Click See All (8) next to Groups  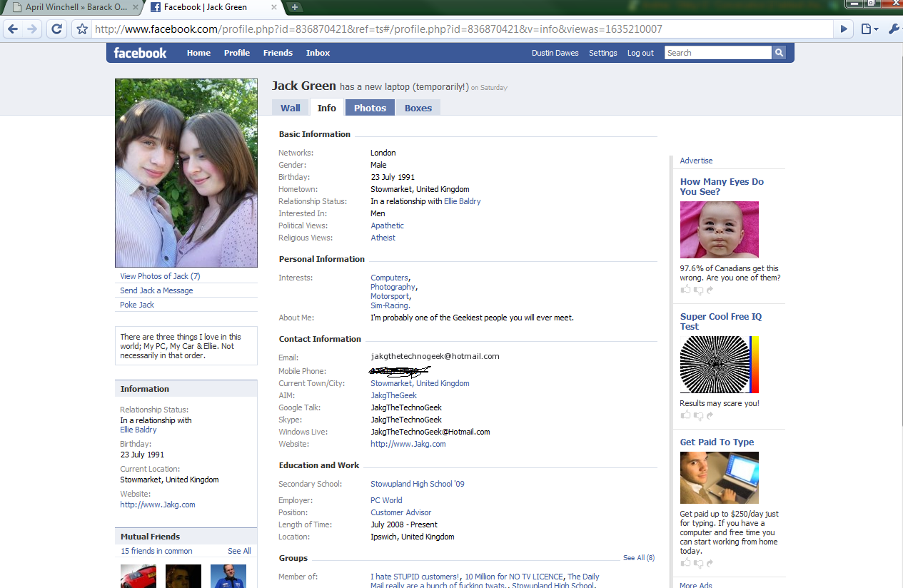click(x=638, y=558)
